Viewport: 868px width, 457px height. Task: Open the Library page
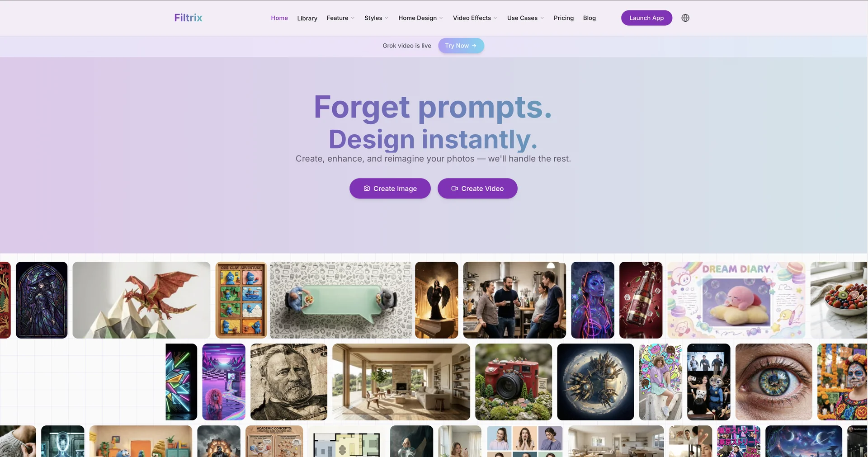[307, 19]
